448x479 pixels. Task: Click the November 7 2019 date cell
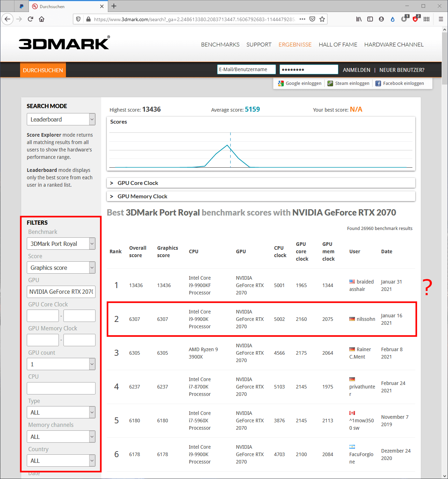coord(395,421)
